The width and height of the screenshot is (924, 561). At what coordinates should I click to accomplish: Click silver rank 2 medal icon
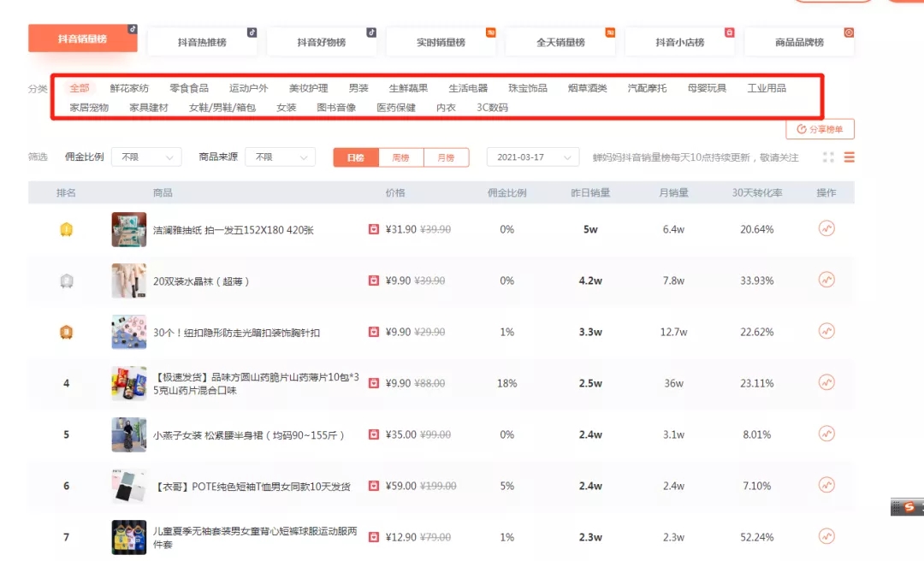tap(67, 280)
